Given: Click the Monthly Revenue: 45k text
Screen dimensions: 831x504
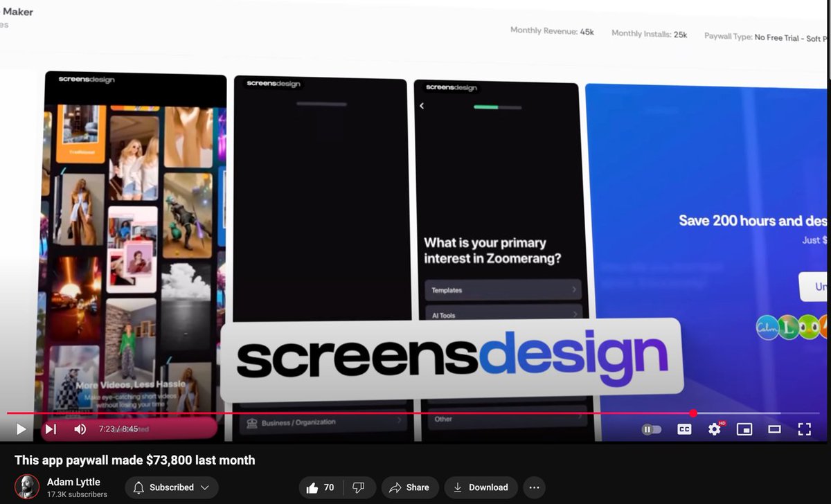Looking at the screenshot, I should pos(552,31).
